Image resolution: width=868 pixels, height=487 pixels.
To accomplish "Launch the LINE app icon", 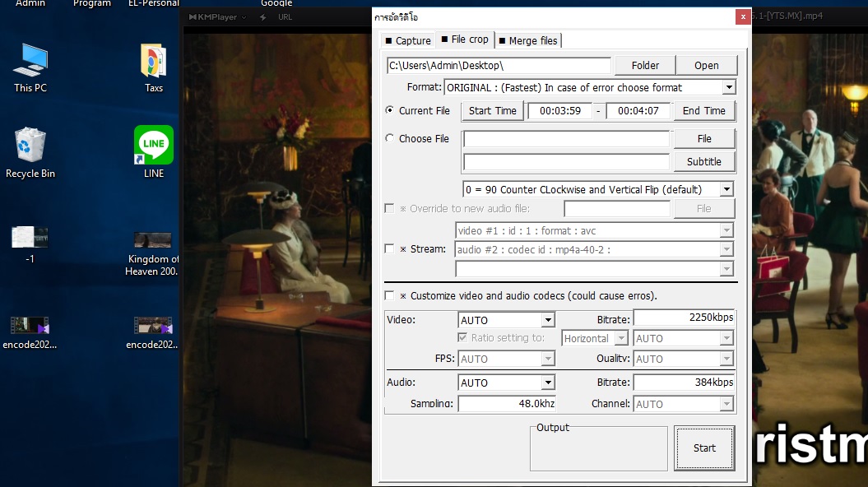I will click(153, 151).
